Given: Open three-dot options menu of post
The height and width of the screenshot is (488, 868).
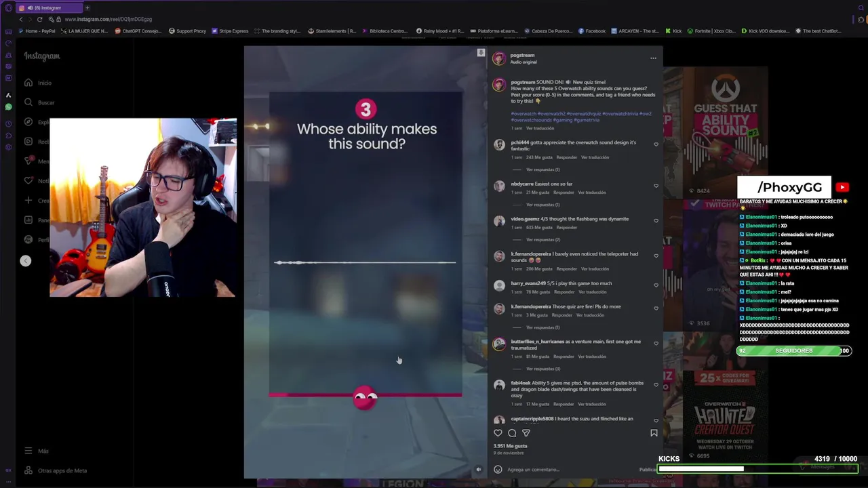Looking at the screenshot, I should pos(653,58).
